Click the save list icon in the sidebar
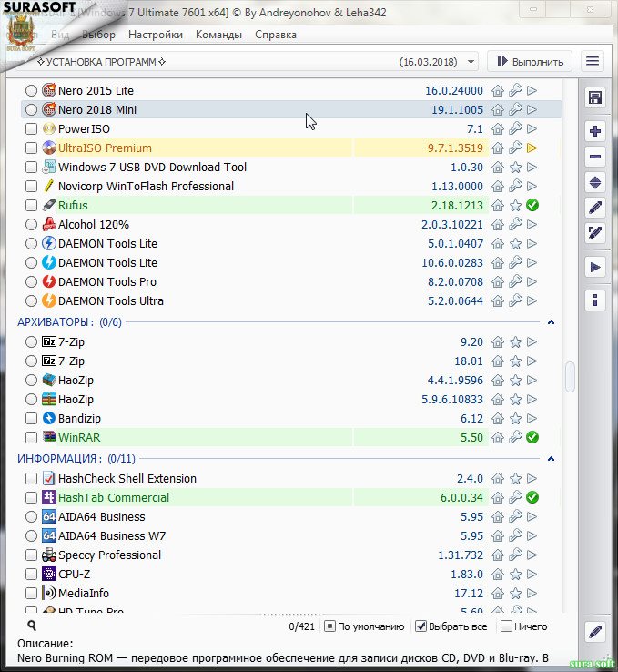 595,97
